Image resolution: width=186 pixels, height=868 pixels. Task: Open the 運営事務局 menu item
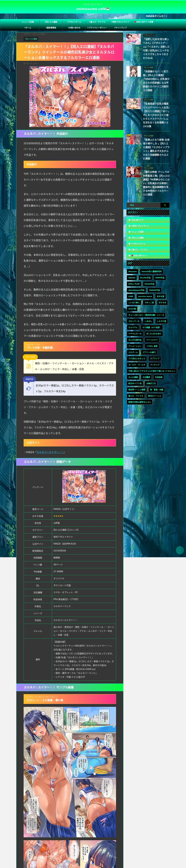(51, 28)
